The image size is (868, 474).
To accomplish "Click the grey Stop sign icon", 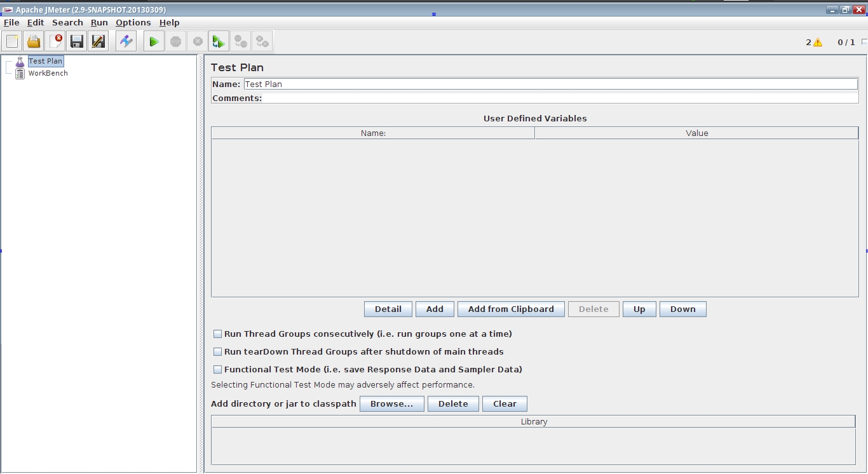I will point(175,41).
